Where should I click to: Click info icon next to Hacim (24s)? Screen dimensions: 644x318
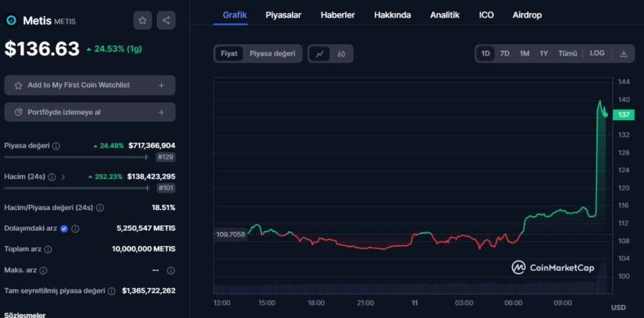[52, 177]
